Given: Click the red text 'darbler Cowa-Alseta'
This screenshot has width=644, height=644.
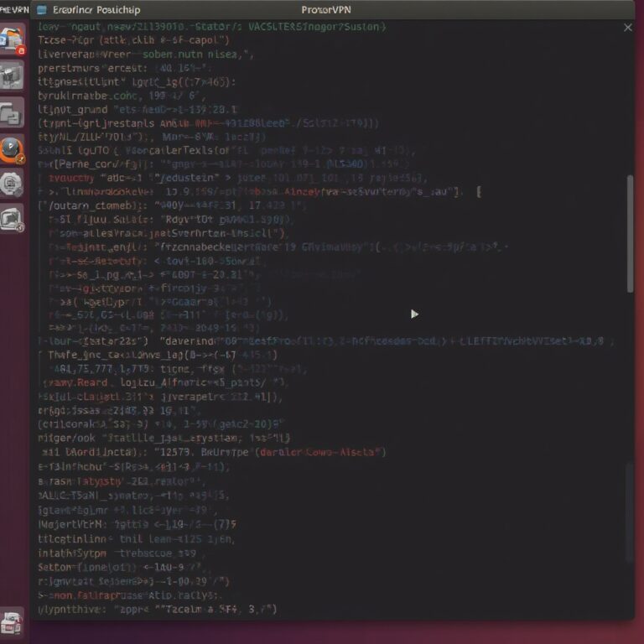Looking at the screenshot, I should pos(320,452).
